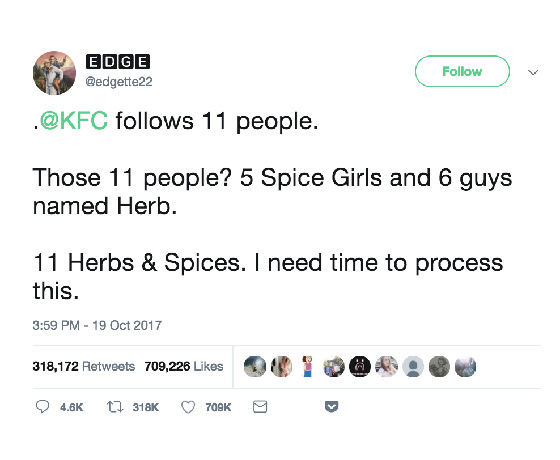
Task: Click the Follow button
Action: [x=462, y=71]
